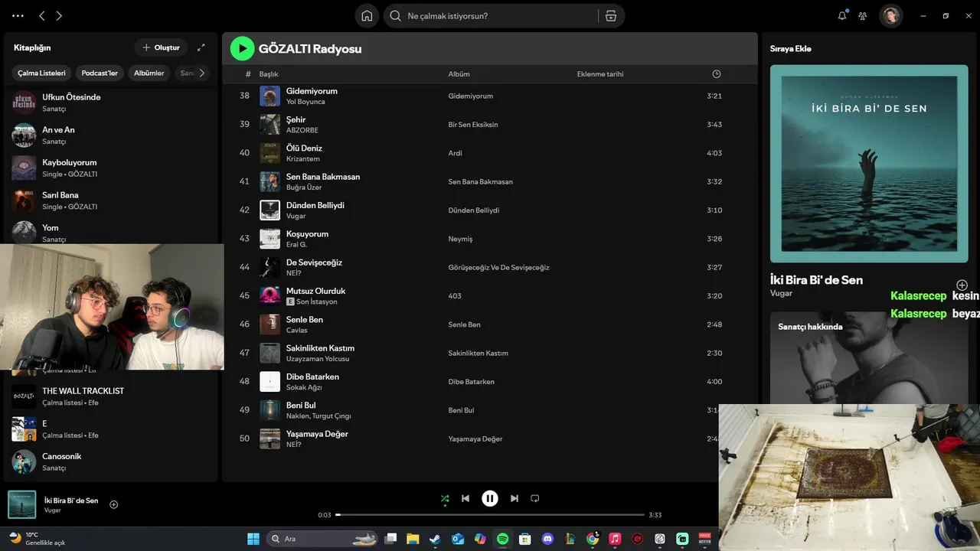Viewport: 980px width, 551px height.
Task: Sort by Albüm column header
Action: [459, 74]
